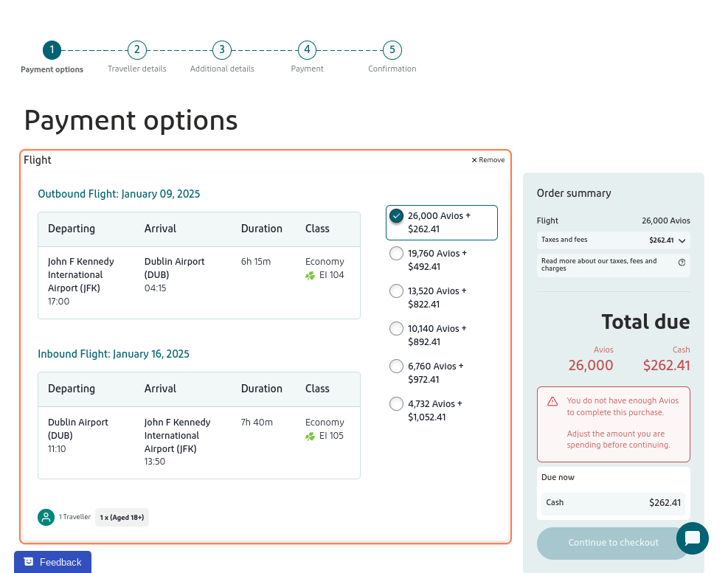Open the Traveller details step label

click(137, 69)
